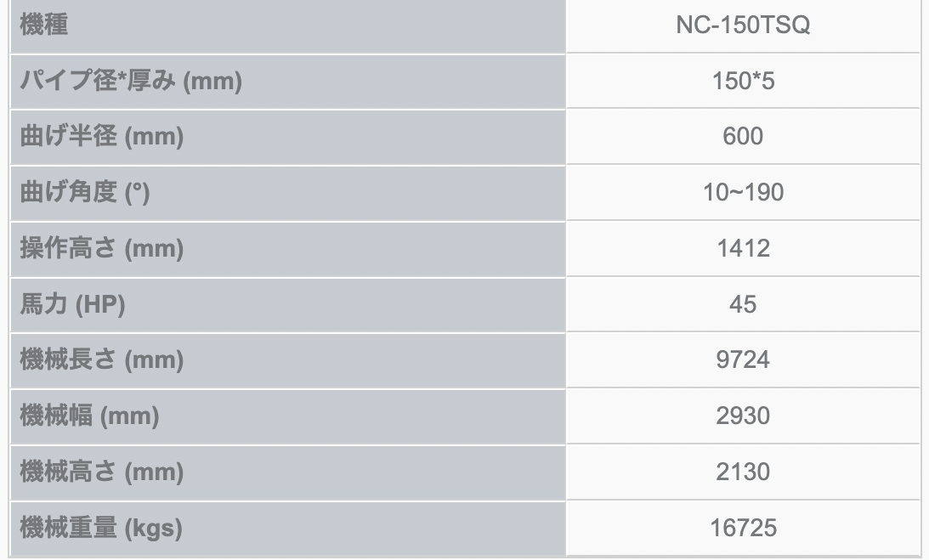
Task: Click the 操作高さ (mm) row label
Action: point(102,249)
